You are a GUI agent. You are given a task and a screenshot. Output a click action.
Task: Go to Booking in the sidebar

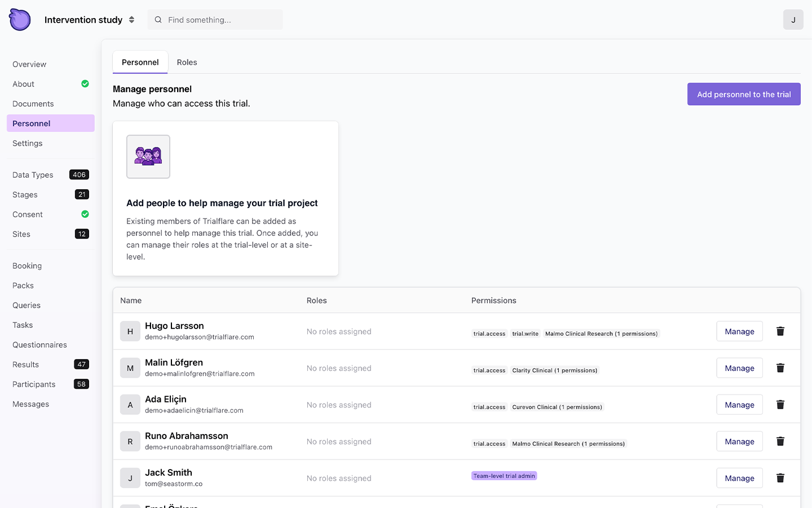point(51,266)
